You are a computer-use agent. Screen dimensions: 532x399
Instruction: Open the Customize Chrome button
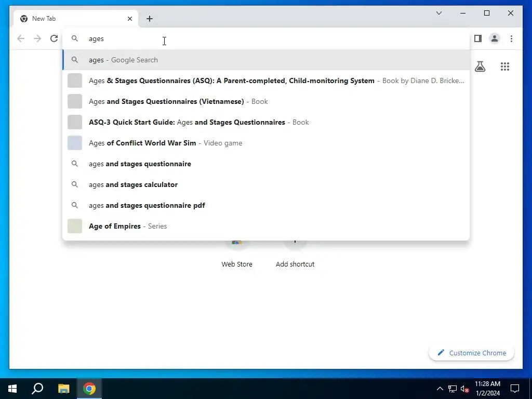click(x=472, y=353)
